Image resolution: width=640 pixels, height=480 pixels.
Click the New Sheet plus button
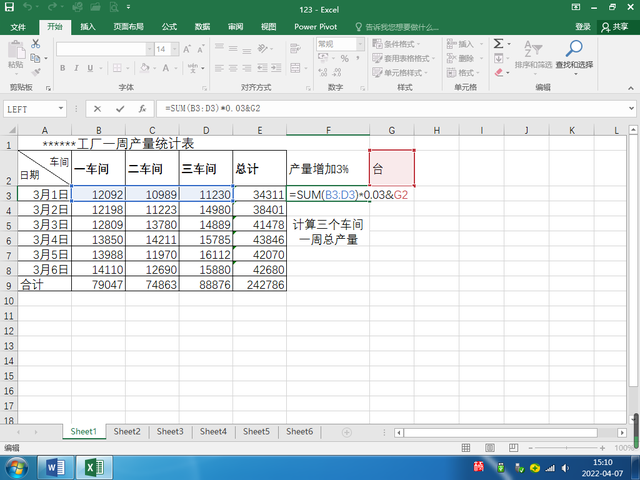[347, 432]
